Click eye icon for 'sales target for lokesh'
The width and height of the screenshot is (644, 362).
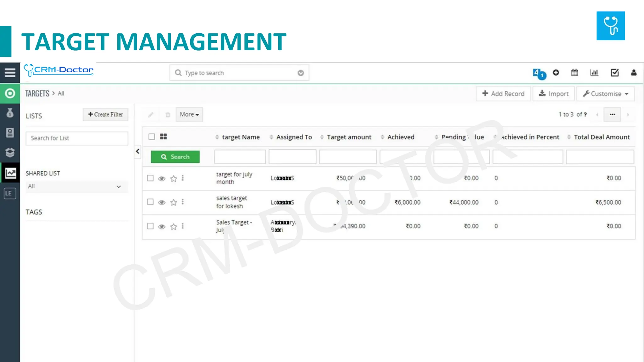coord(162,203)
